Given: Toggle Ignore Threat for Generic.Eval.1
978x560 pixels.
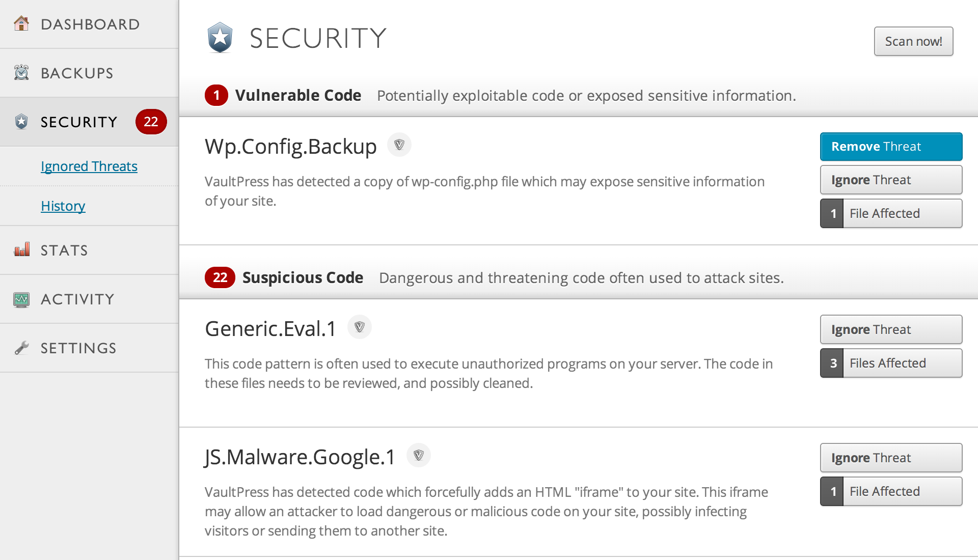Looking at the screenshot, I should 891,330.
